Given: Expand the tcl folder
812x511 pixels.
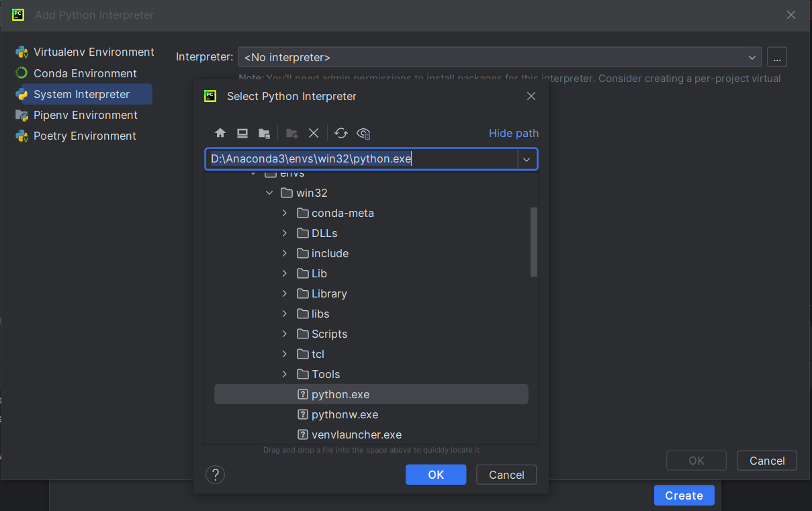Looking at the screenshot, I should (285, 354).
